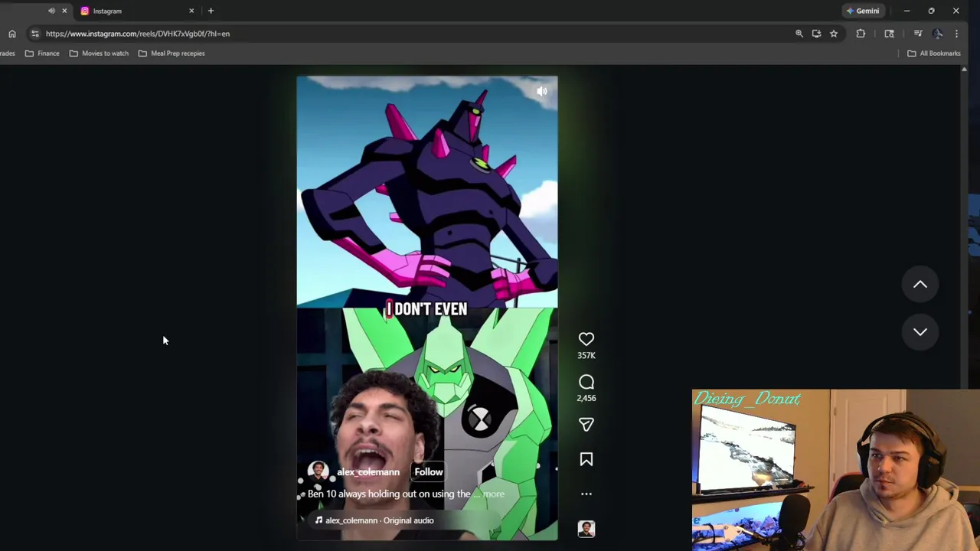Image resolution: width=980 pixels, height=551 pixels.
Task: Open the Chrome profile avatar
Action: click(938, 34)
